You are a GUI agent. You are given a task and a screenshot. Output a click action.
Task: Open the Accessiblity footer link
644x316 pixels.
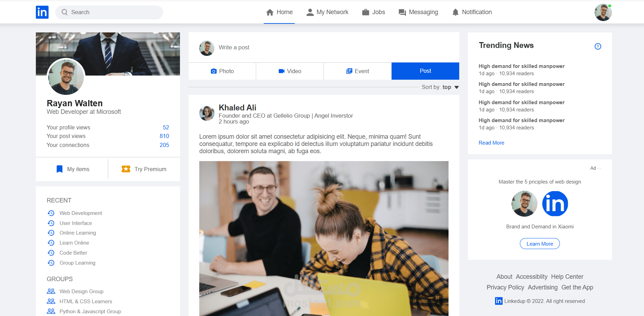click(532, 277)
